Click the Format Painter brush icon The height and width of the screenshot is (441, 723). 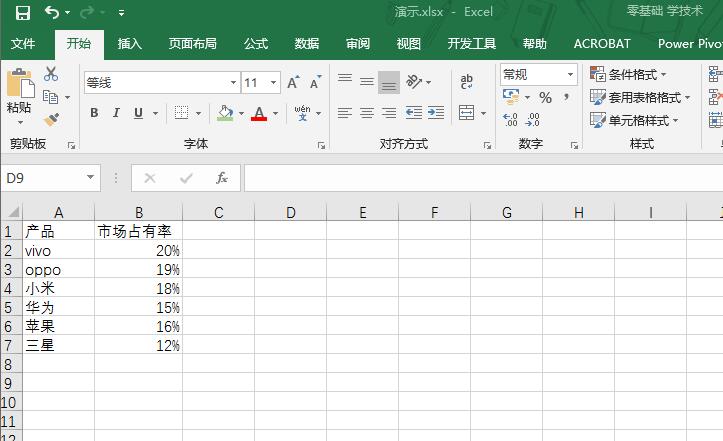(51, 120)
